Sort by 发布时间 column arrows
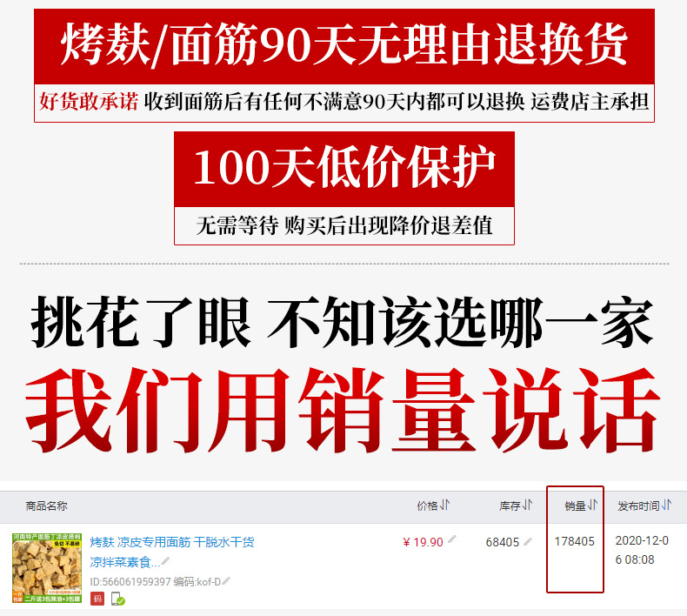 click(666, 506)
